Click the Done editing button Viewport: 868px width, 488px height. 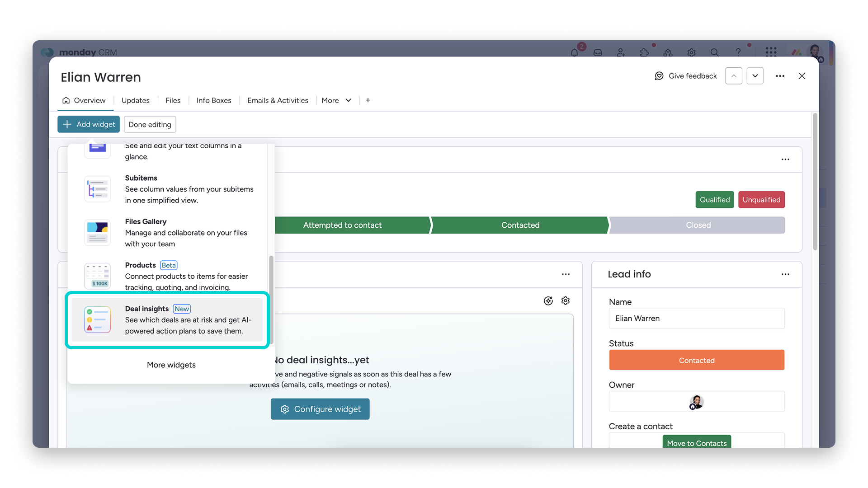150,125
